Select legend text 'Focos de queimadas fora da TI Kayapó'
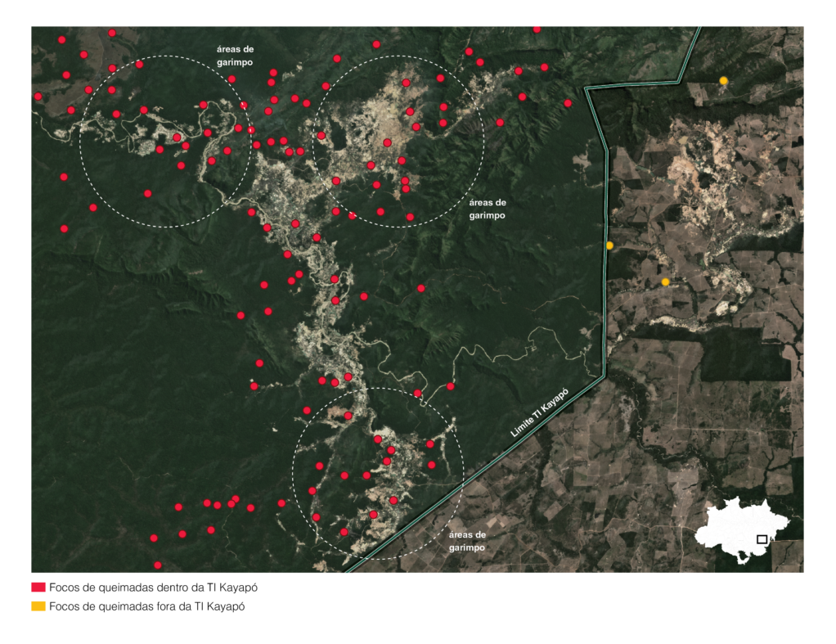Screen dimensions: 836x644 point(146,606)
